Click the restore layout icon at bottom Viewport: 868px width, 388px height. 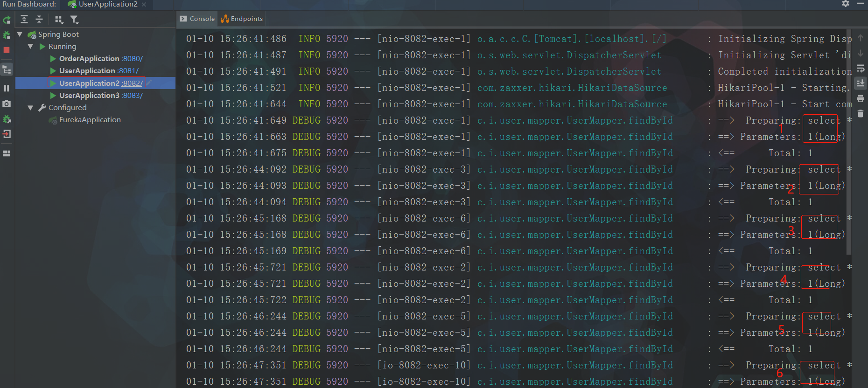coord(7,153)
